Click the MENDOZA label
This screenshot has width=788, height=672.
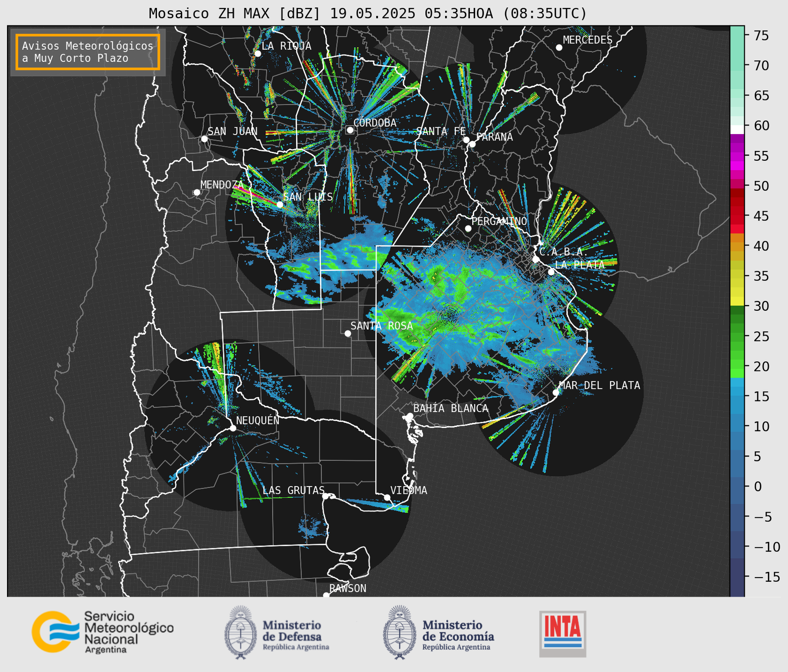tap(222, 185)
